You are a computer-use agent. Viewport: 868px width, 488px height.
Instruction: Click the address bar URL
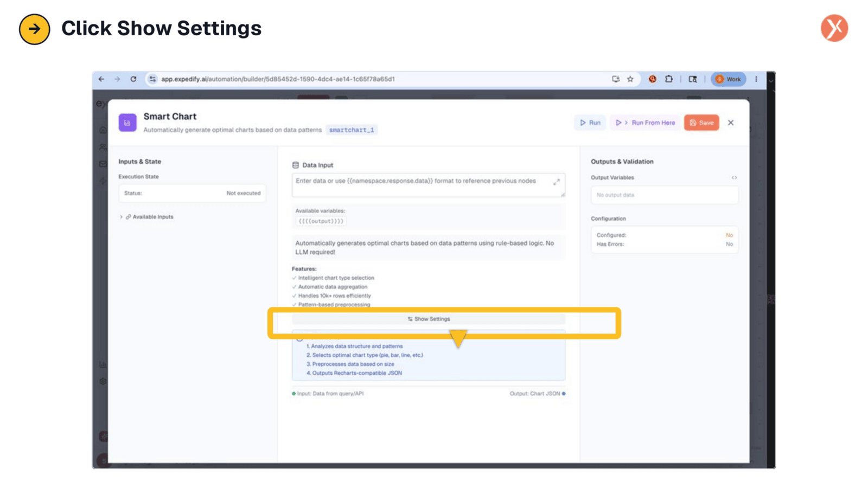pyautogui.click(x=278, y=79)
